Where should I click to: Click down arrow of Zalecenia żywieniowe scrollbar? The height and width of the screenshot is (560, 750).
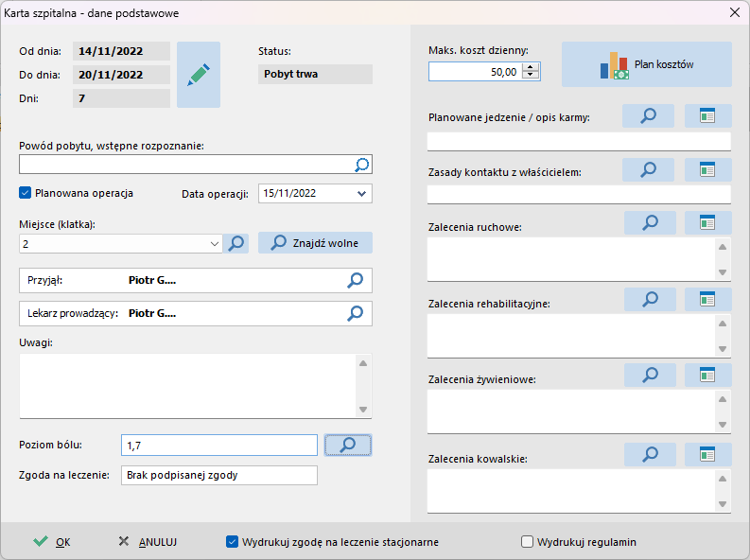[x=723, y=425]
